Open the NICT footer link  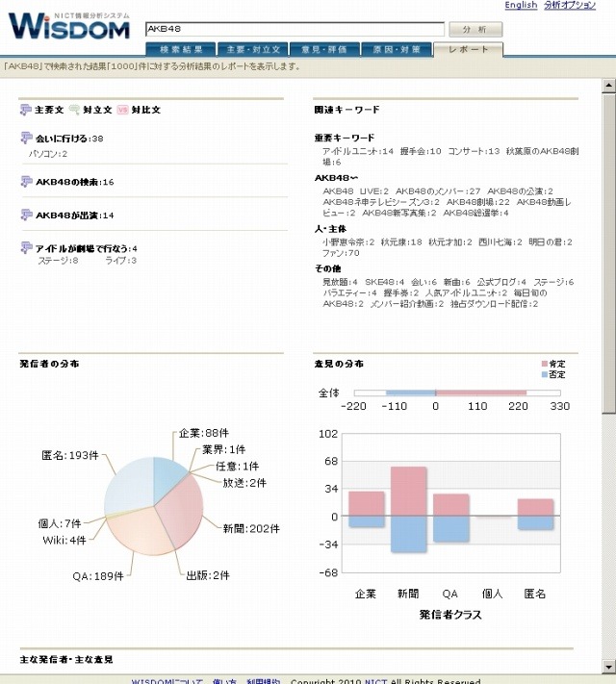(376, 681)
